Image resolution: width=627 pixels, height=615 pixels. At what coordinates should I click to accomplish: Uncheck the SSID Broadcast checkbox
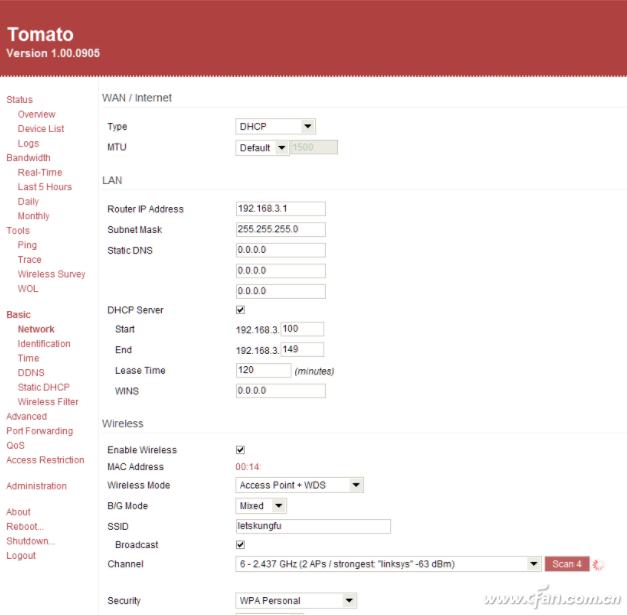pos(240,545)
